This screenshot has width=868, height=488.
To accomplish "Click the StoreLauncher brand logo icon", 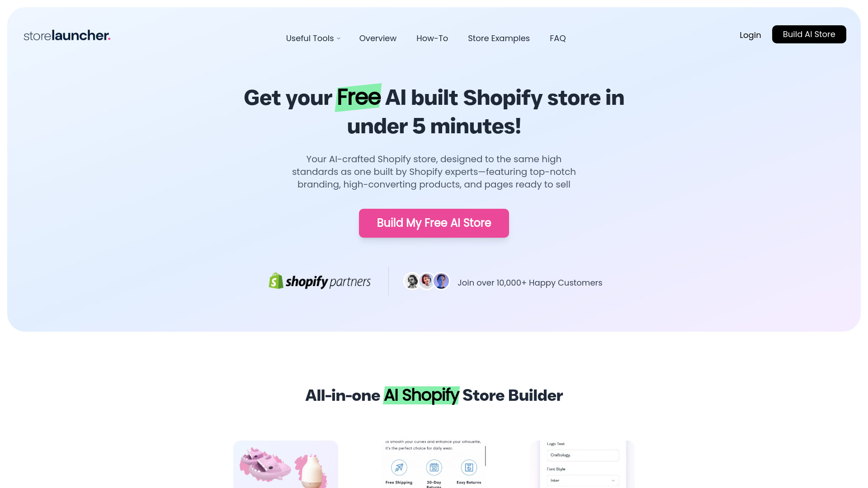I will point(67,36).
